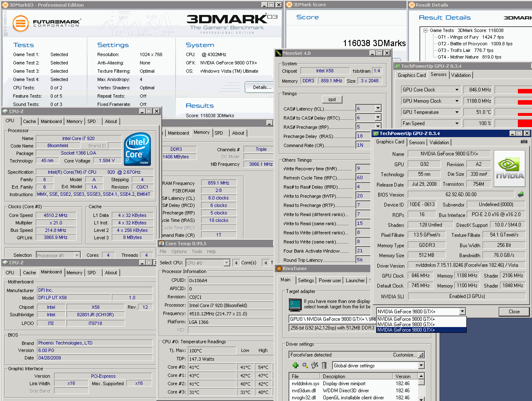The width and height of the screenshot is (532, 401).
Task: Click the Details... button in 3DMark03
Action: coord(262,87)
